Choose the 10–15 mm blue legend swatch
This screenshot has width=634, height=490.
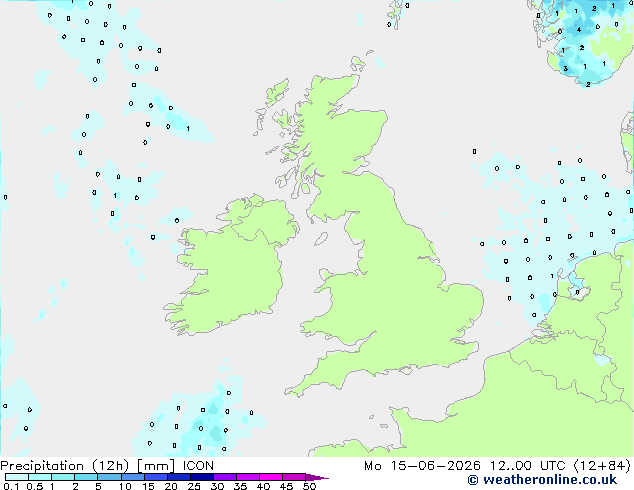[133, 477]
